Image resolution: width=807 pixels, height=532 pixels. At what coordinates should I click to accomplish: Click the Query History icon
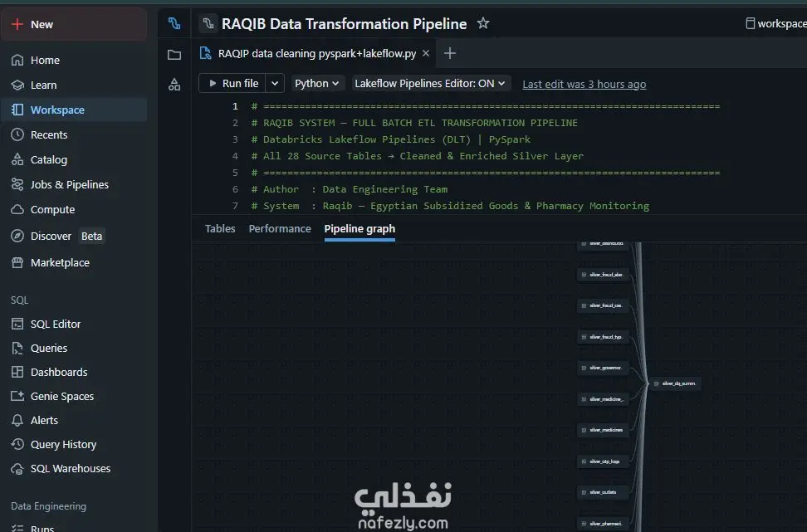(17, 444)
